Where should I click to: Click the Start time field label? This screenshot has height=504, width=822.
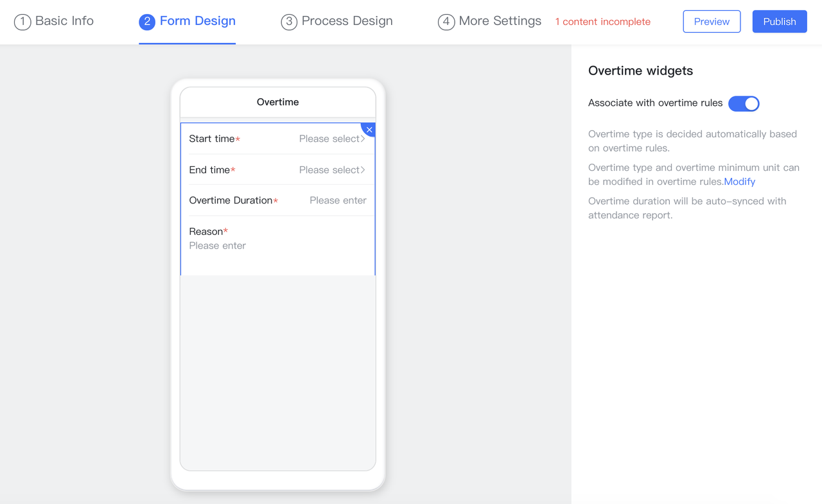pyautogui.click(x=212, y=139)
